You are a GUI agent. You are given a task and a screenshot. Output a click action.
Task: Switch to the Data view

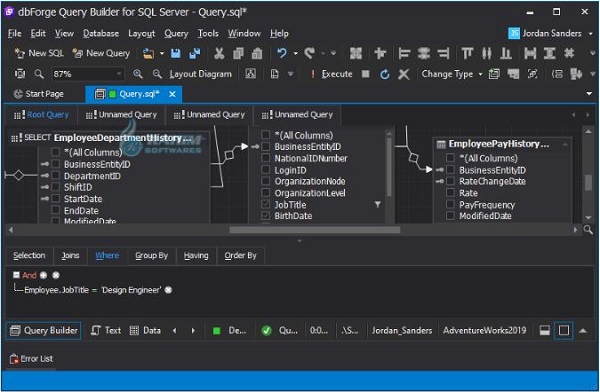(145, 330)
